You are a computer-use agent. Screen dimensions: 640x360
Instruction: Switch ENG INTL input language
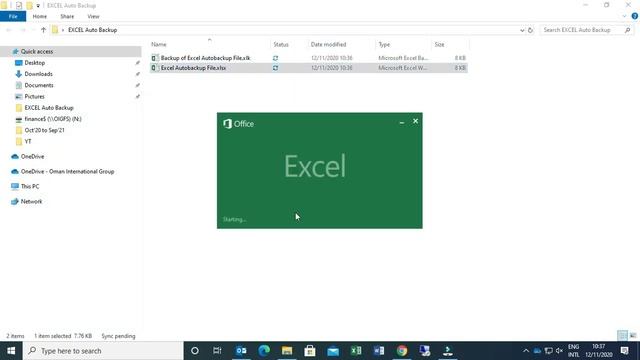[573, 351]
